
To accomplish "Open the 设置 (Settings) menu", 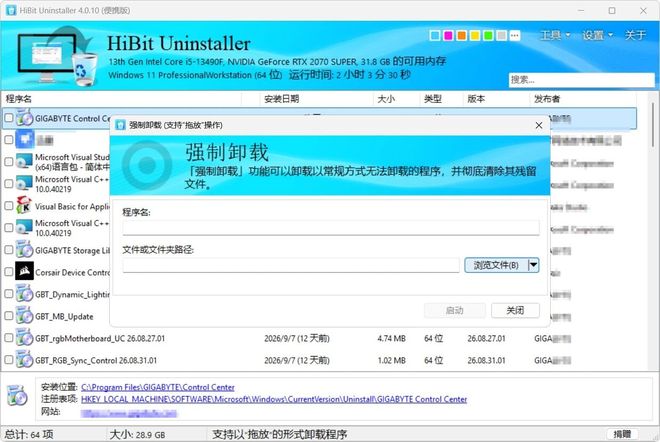I will click(x=597, y=35).
